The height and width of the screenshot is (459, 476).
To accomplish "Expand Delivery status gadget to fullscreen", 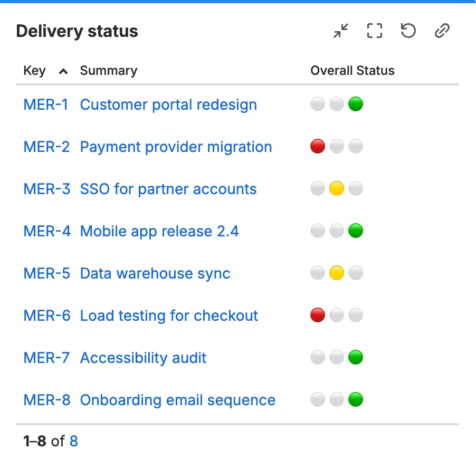I will tap(374, 31).
